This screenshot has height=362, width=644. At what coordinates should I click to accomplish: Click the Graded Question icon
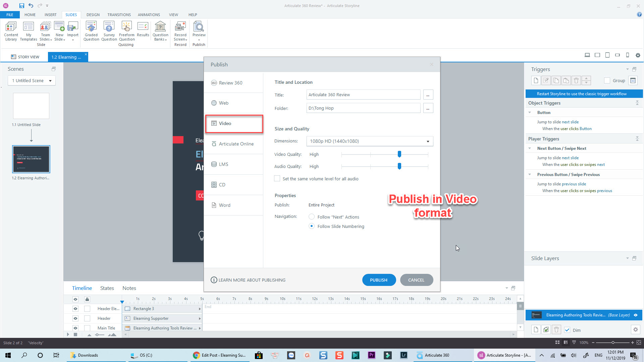pyautogui.click(x=91, y=31)
